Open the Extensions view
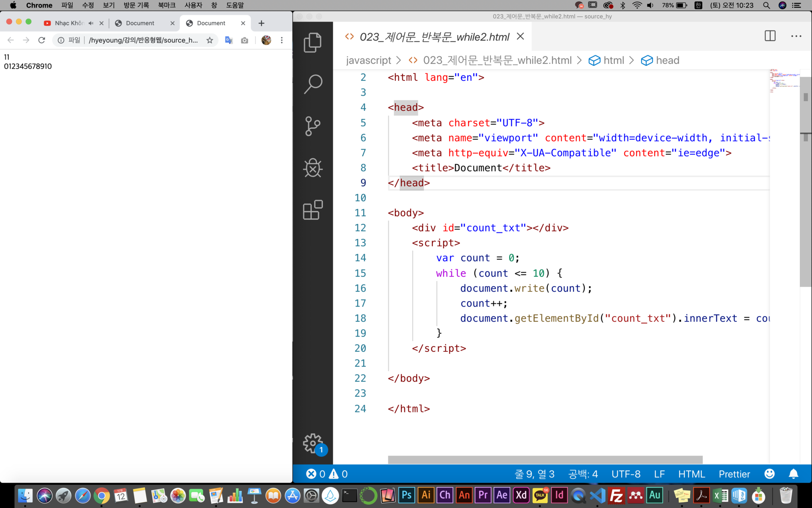The width and height of the screenshot is (812, 508). [x=313, y=210]
